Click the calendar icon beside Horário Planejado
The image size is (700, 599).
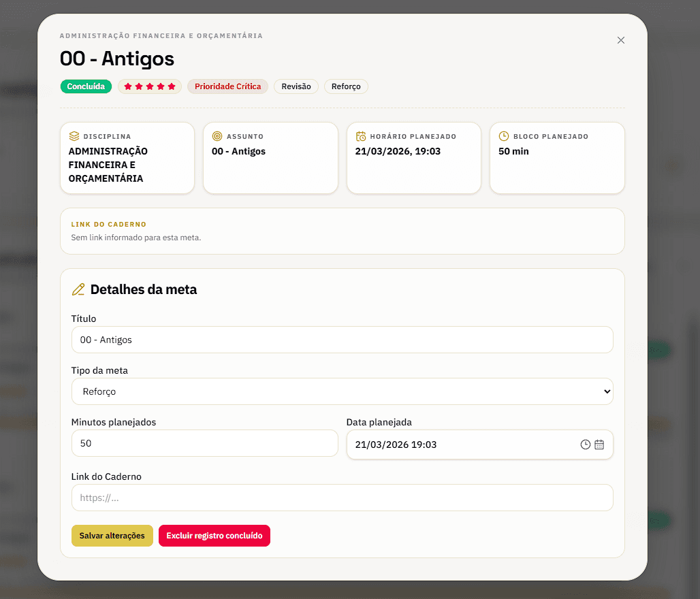pos(361,136)
